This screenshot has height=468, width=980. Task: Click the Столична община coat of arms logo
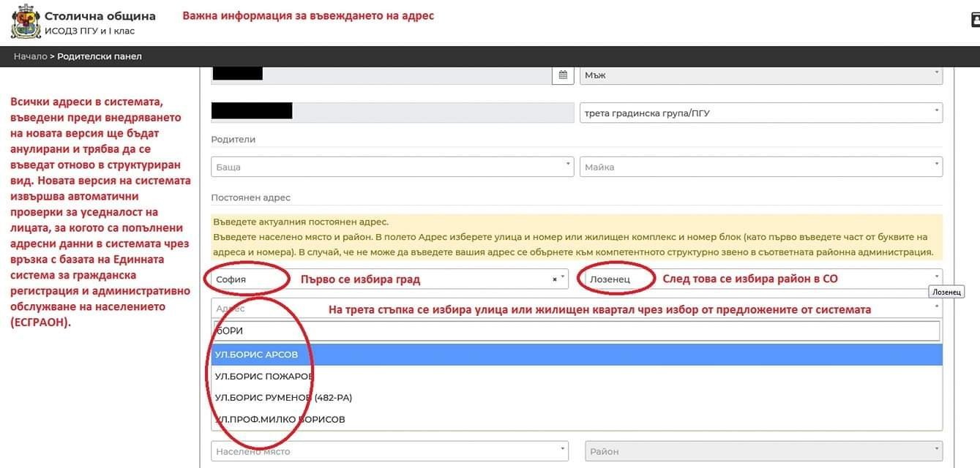pyautogui.click(x=26, y=23)
